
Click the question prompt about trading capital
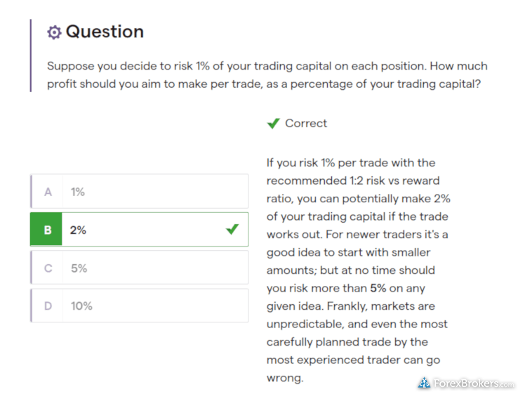267,74
